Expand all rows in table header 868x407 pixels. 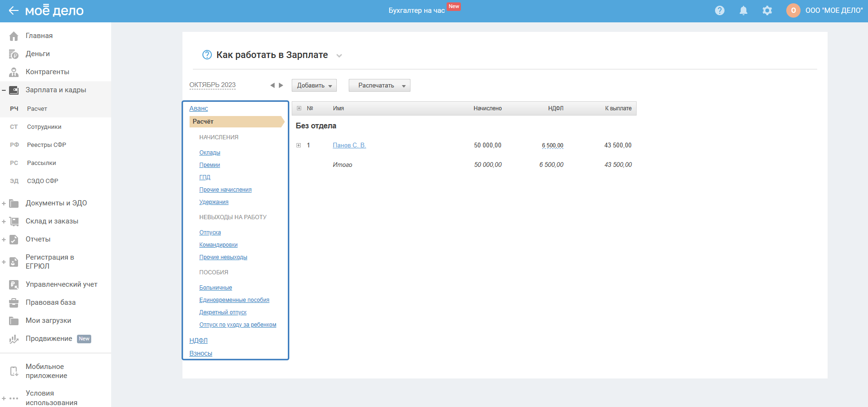(299, 108)
